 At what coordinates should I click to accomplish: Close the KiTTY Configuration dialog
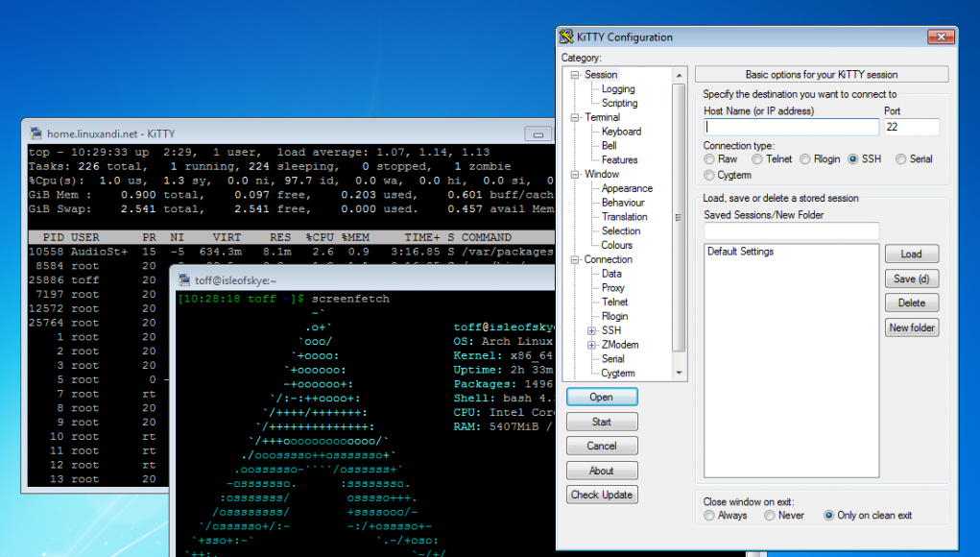(940, 37)
